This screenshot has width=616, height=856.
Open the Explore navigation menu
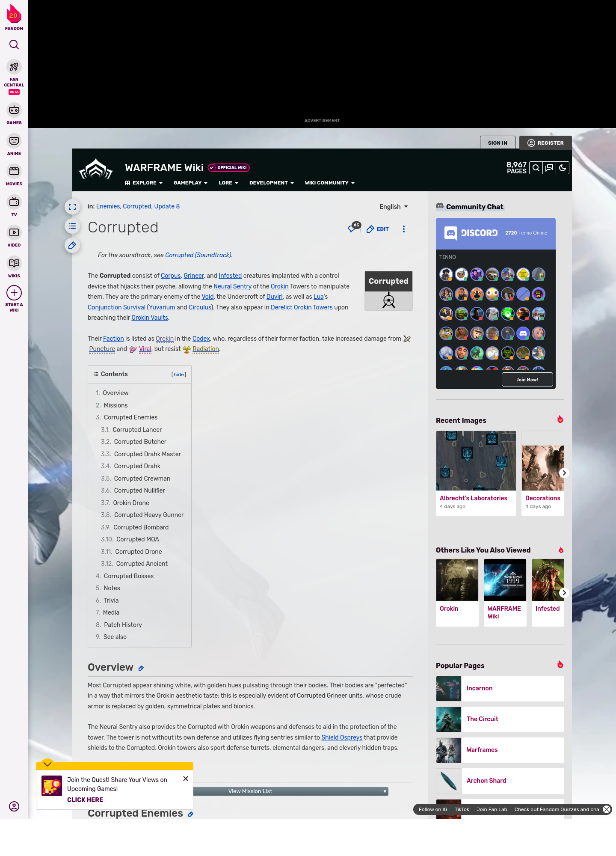[x=144, y=183]
